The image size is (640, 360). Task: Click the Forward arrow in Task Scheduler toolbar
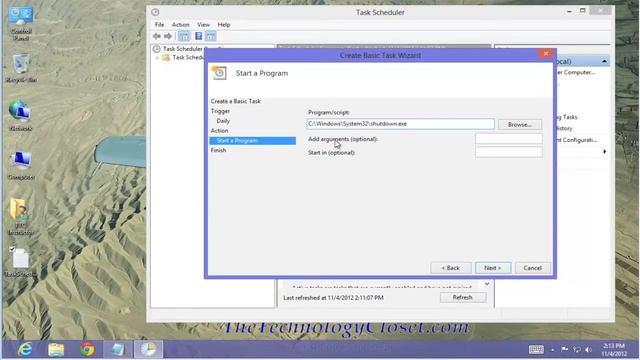[168, 36]
